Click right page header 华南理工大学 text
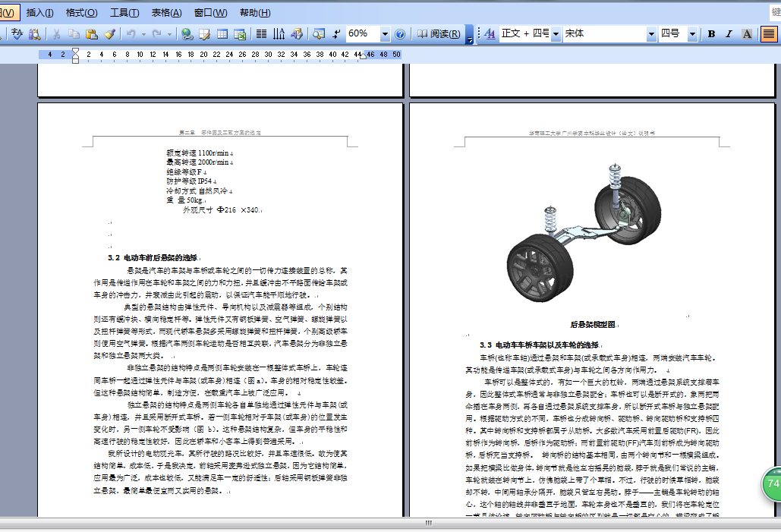Screen dimensions: 781x532 click(592, 134)
